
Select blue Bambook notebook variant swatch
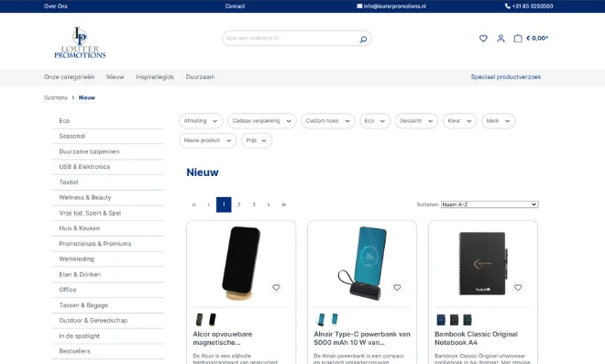pyautogui.click(x=441, y=320)
